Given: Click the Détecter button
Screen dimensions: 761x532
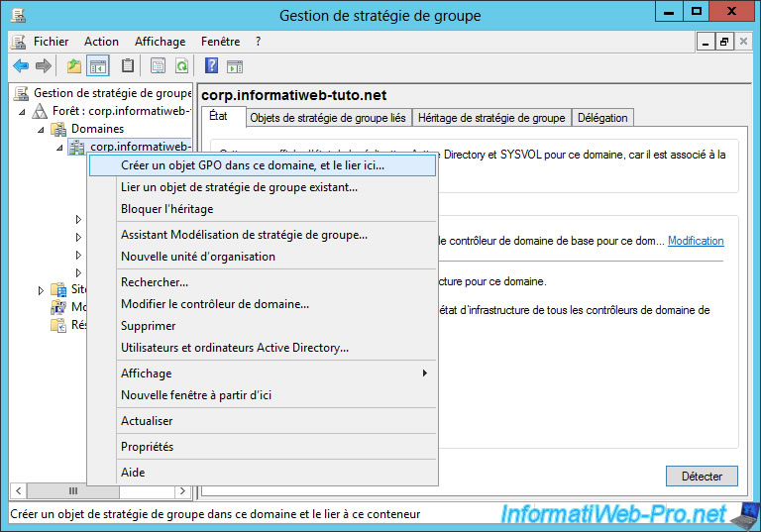Looking at the screenshot, I should (702, 477).
